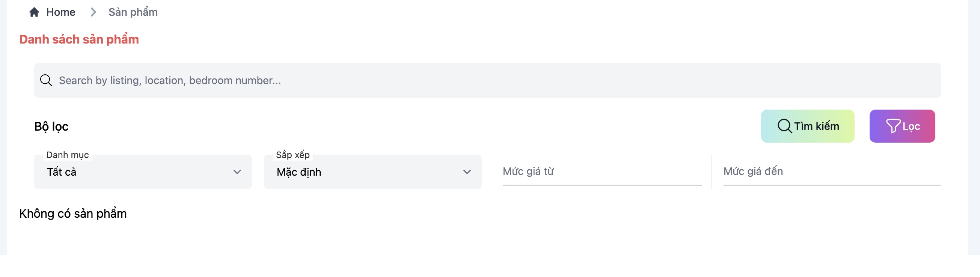
Task: Select Sản phẩm in the breadcrumb trail
Action: pyautogui.click(x=133, y=12)
